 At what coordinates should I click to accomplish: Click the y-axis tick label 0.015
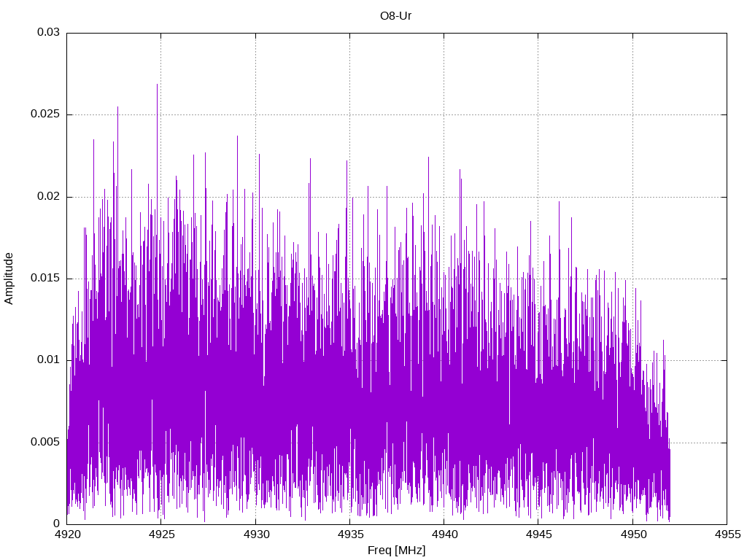[45, 278]
